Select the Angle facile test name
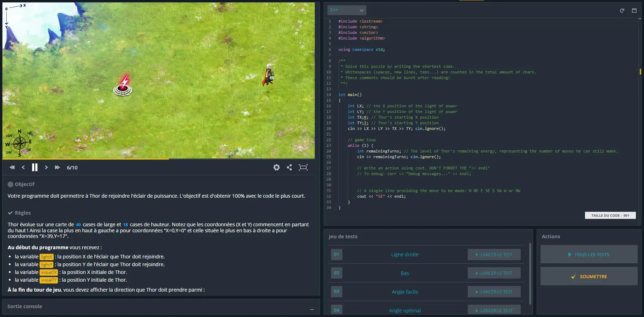The height and width of the screenshot is (317, 644). click(404, 292)
